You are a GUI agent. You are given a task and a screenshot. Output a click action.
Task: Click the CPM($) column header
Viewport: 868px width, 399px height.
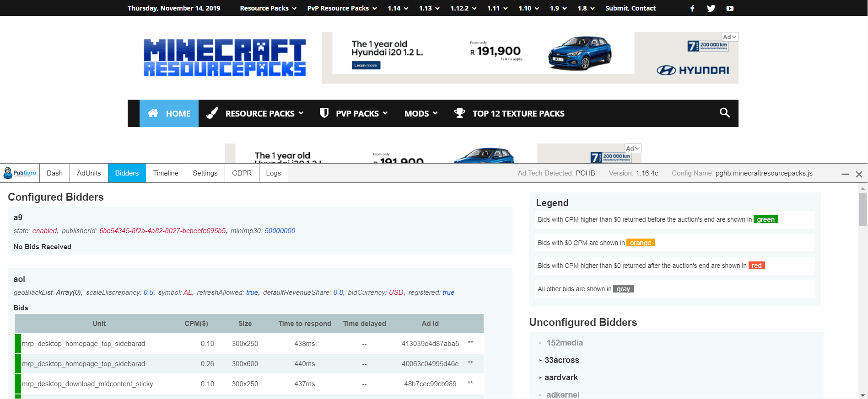(x=196, y=324)
